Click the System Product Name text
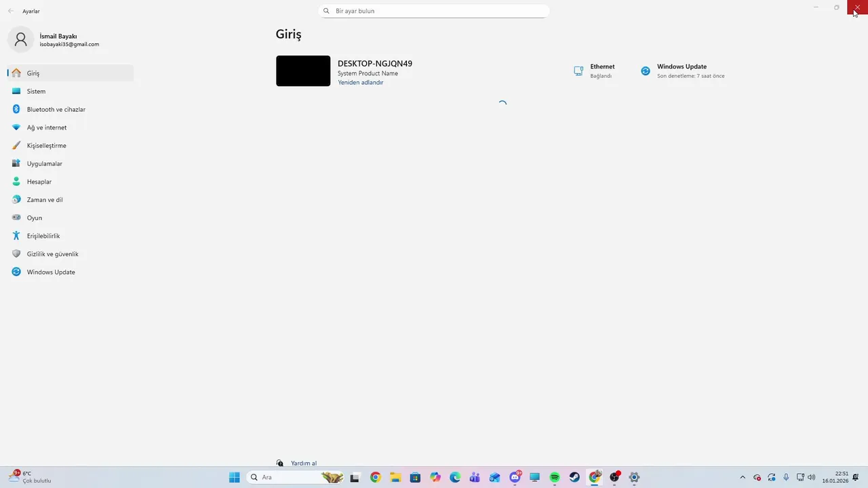The image size is (868, 488). (x=368, y=73)
